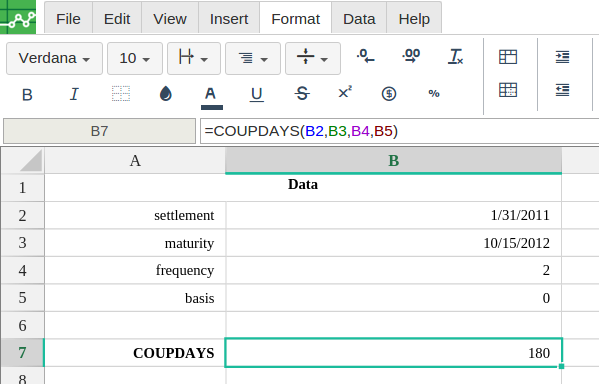This screenshot has height=384, width=599.
Task: Apply currency format with dollar icon
Action: point(389,94)
